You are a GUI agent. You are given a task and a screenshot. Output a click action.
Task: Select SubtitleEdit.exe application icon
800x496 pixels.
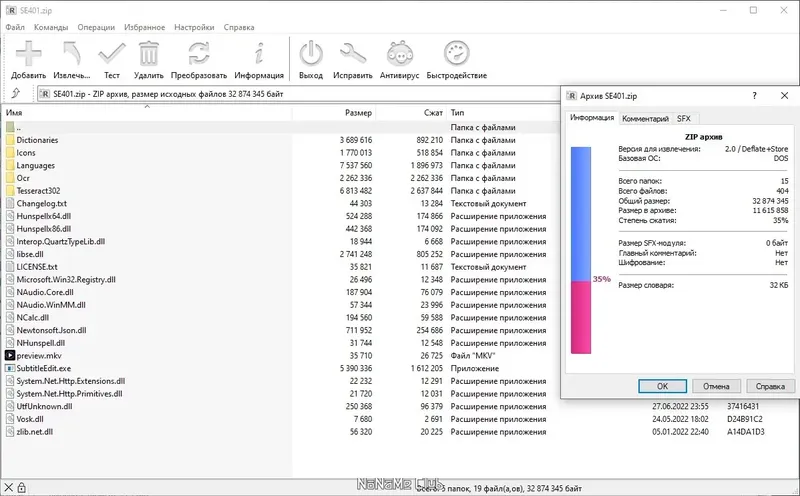[x=10, y=368]
